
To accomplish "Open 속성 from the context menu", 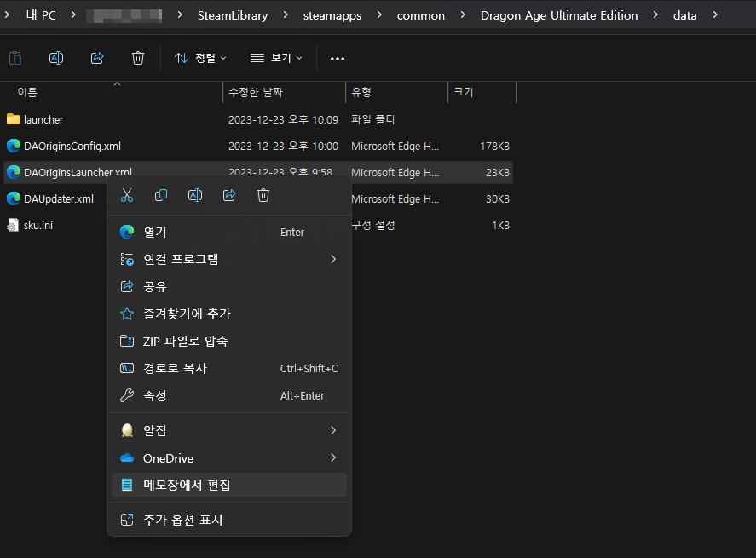I will 229,395.
